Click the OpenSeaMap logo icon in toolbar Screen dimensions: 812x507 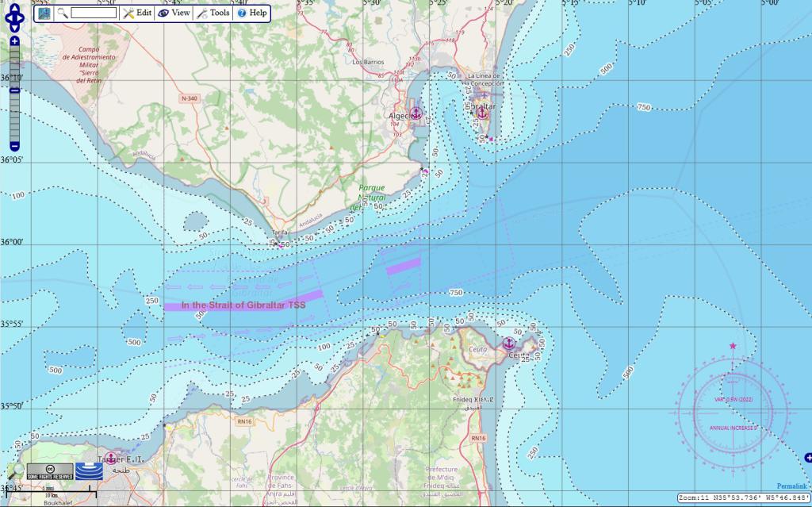(44, 13)
